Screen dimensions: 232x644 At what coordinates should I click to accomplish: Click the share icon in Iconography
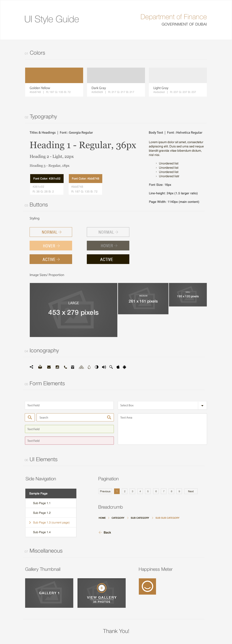point(32,367)
